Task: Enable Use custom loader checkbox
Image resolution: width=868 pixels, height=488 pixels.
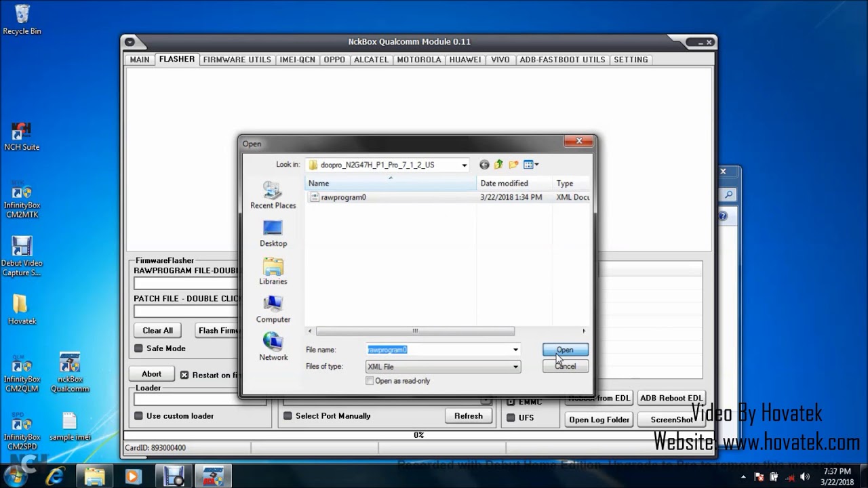Action: click(138, 416)
